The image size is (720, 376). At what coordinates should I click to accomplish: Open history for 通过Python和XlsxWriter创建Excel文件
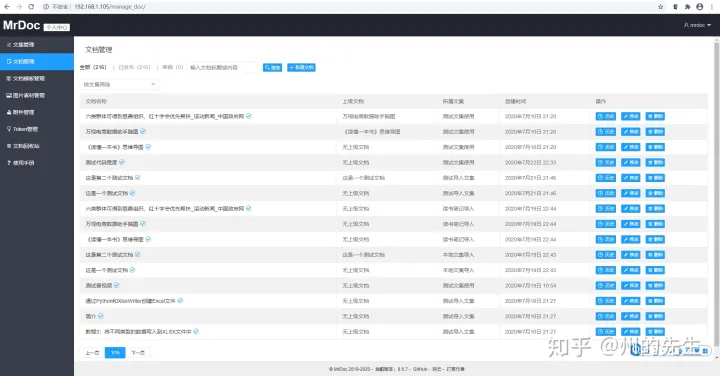pyautogui.click(x=606, y=301)
